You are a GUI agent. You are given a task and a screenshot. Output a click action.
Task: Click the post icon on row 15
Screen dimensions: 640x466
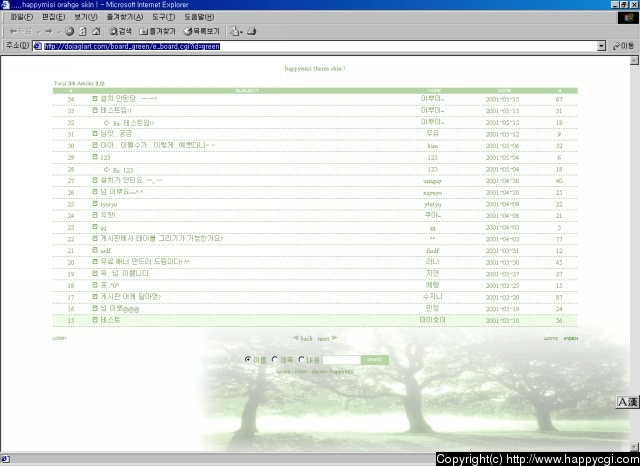tap(95, 320)
